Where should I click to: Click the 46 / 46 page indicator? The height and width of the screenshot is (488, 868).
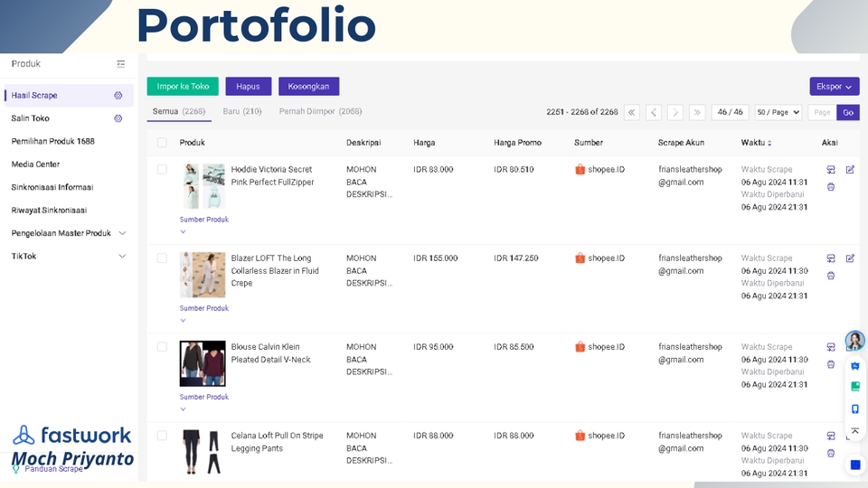click(731, 112)
